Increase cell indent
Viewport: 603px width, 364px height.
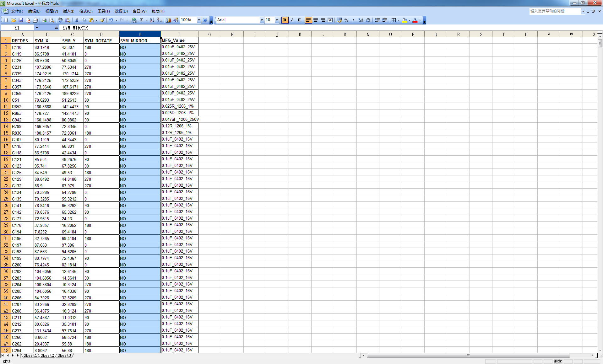click(x=384, y=20)
